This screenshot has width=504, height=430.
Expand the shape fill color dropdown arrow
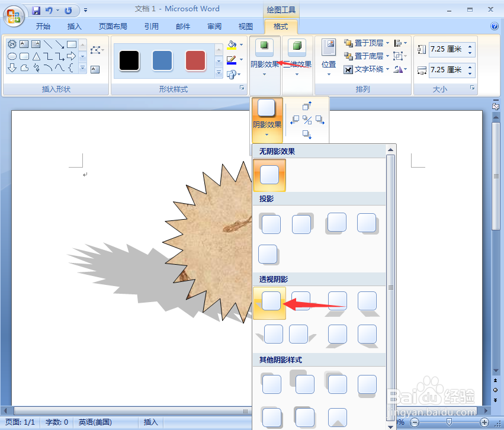point(241,44)
